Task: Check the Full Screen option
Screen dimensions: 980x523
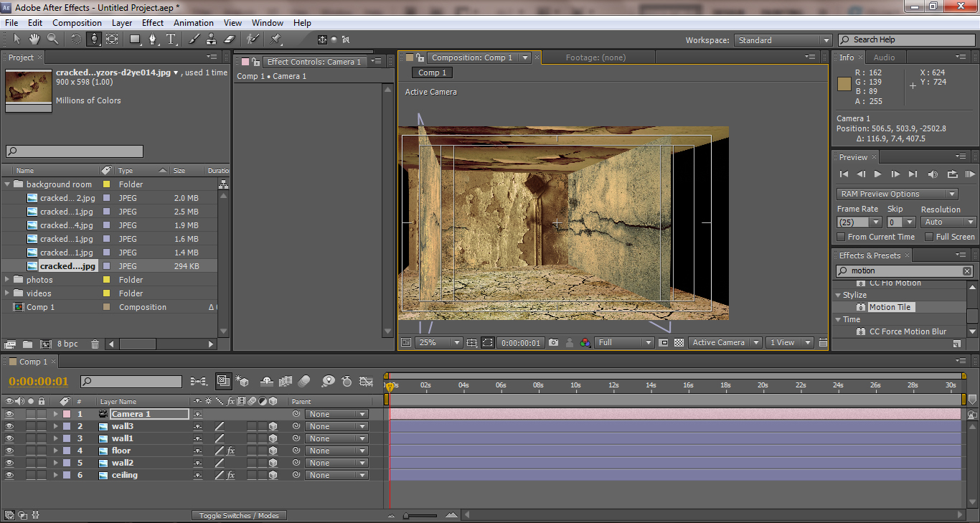Action: [x=929, y=237]
